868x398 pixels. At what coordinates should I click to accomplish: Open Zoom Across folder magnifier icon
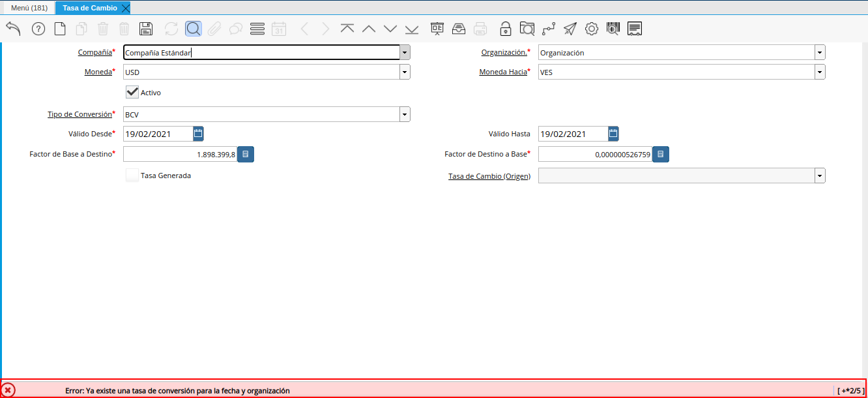(527, 29)
